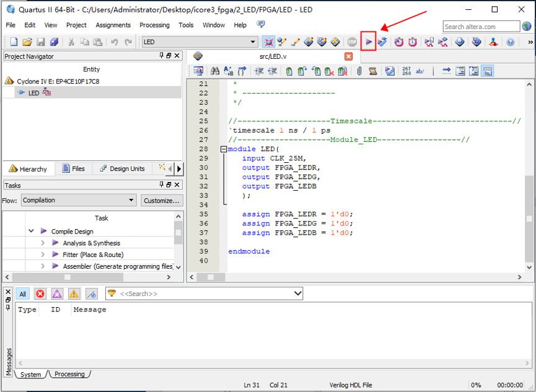Select the Processing messages tab
This screenshot has height=392, width=536.
(69, 374)
